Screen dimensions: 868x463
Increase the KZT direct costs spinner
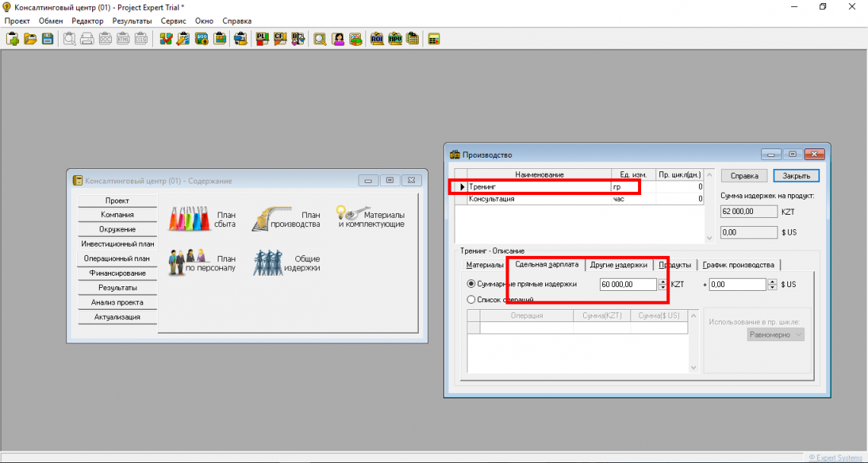tap(662, 281)
